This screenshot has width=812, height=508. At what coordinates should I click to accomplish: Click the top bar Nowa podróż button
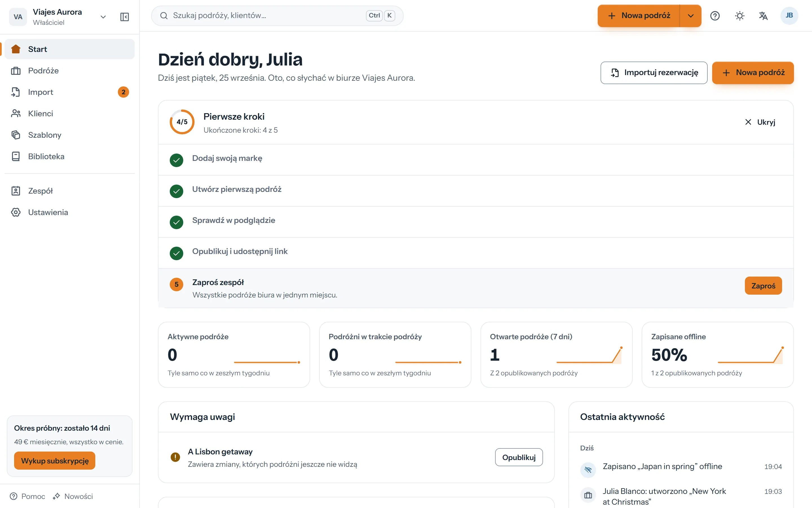639,16
